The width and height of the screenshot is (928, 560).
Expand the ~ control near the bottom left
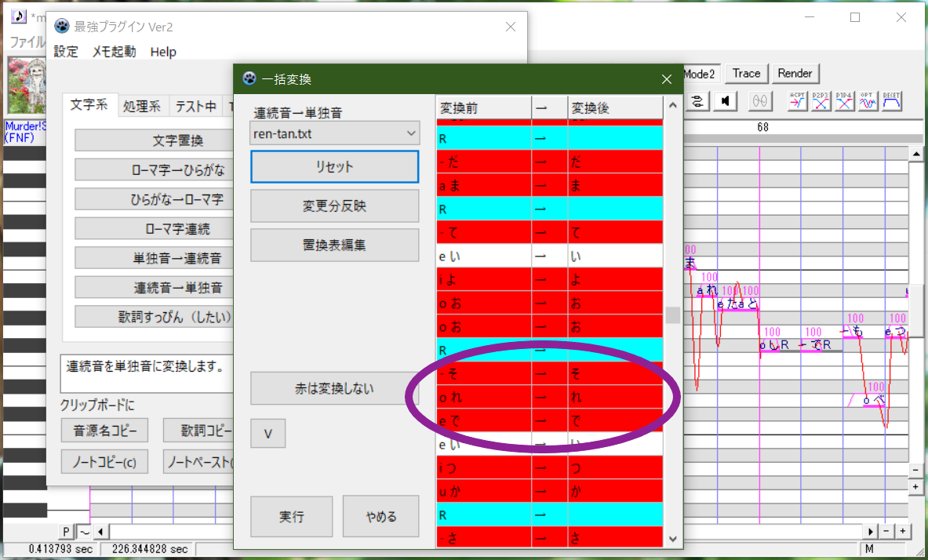click(x=85, y=531)
